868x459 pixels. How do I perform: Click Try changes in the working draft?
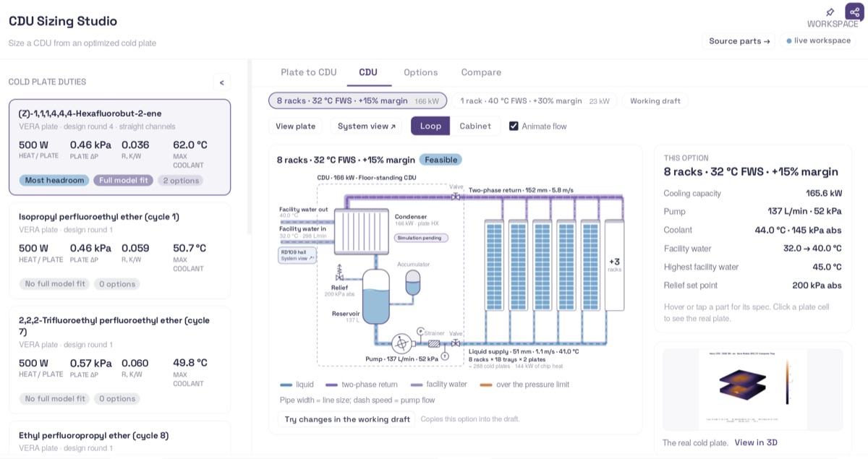point(346,419)
